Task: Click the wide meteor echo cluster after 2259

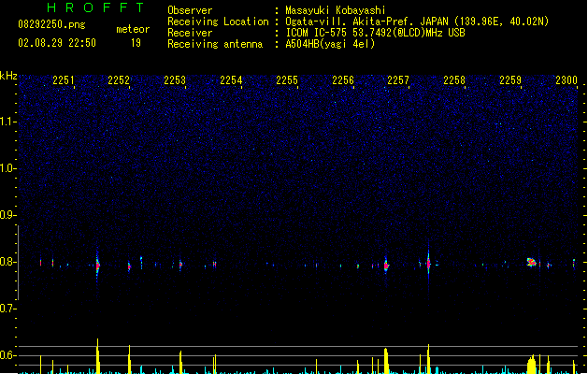Action: (x=531, y=262)
